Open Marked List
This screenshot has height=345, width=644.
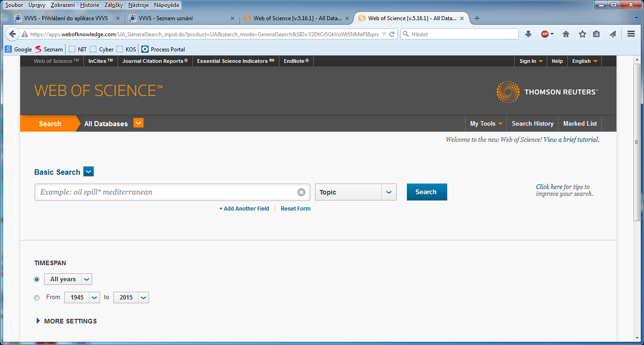tap(580, 123)
